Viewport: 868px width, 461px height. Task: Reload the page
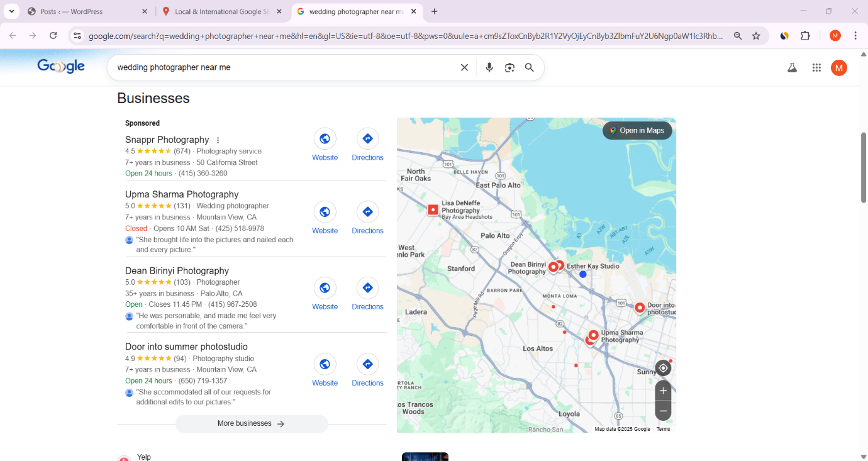tap(53, 36)
